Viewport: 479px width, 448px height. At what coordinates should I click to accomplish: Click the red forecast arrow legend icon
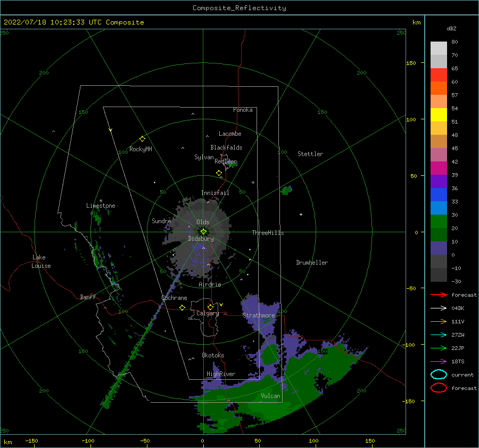[439, 295]
